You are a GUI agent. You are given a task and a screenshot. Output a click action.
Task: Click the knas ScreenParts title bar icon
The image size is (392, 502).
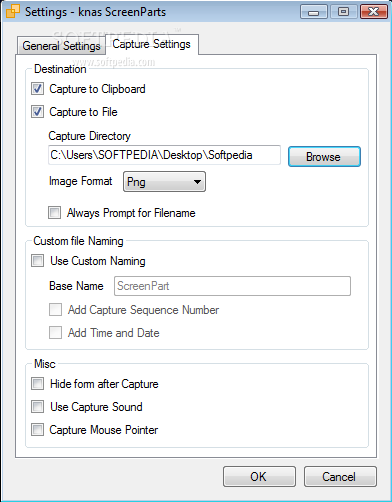[x=13, y=11]
